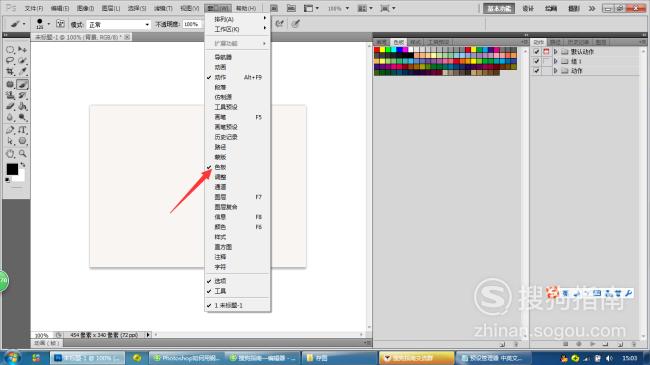Select the Zoom tool
The image size is (650, 365).
coord(22,154)
